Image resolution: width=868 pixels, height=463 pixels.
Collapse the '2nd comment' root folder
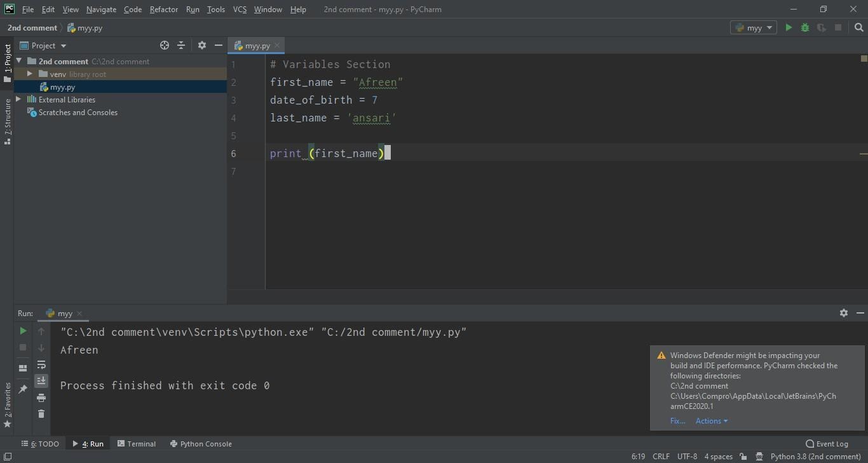pos(19,61)
